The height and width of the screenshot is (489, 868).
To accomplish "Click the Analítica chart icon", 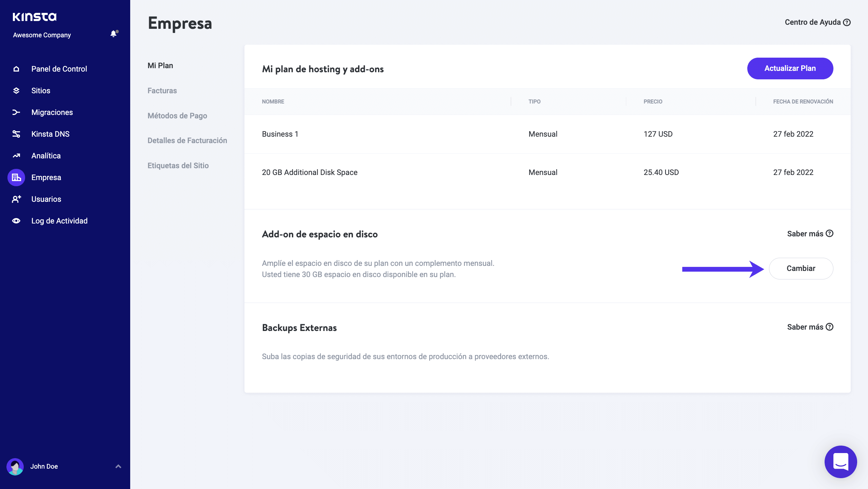I will (16, 156).
